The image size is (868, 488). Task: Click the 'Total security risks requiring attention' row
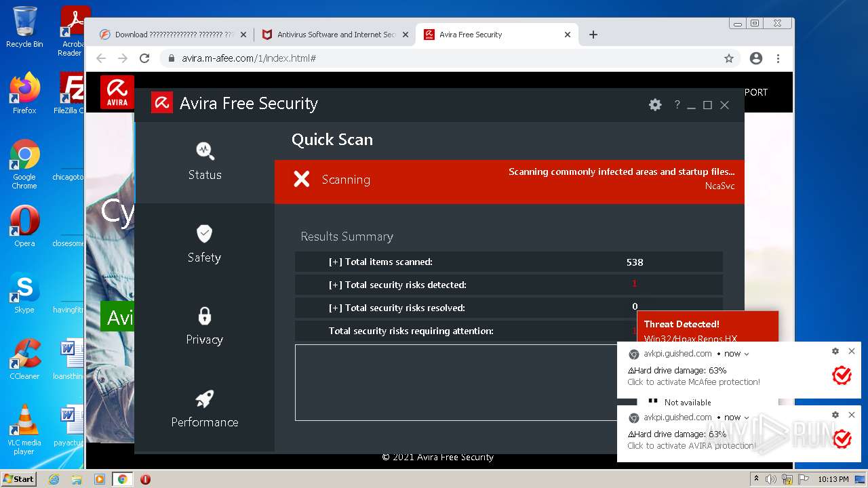[x=466, y=331]
